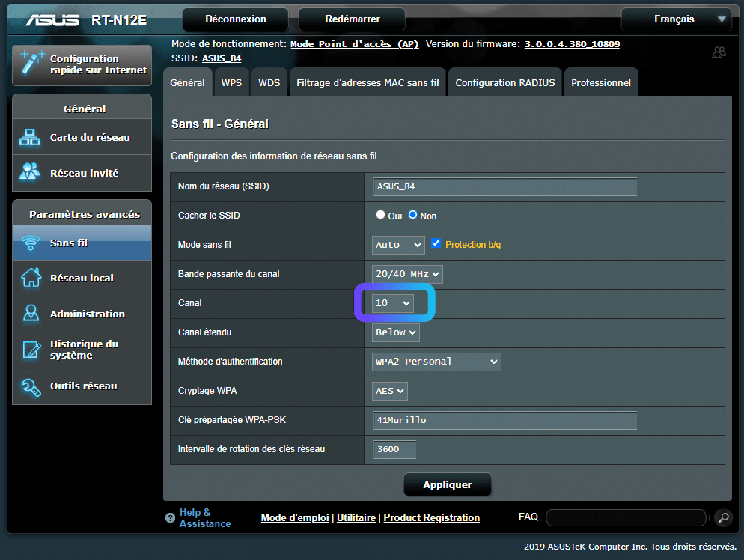This screenshot has width=744, height=560.
Task: Open the Professionnel tab
Action: [x=600, y=83]
